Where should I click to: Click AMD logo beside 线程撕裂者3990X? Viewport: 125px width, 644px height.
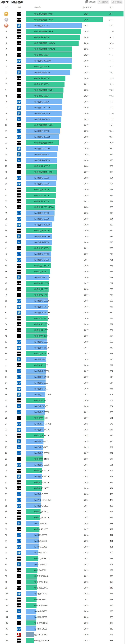click(x=19, y=14)
